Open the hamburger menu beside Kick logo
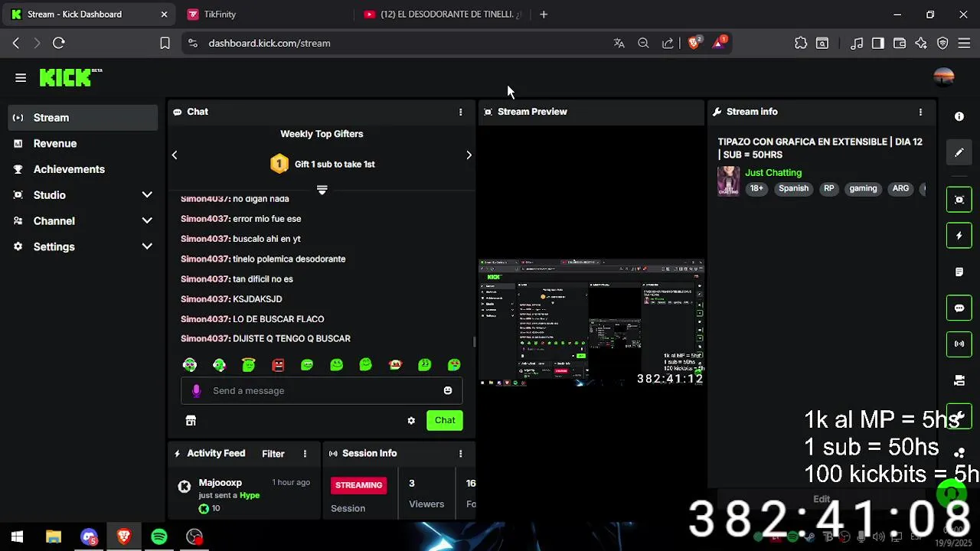 coord(21,78)
